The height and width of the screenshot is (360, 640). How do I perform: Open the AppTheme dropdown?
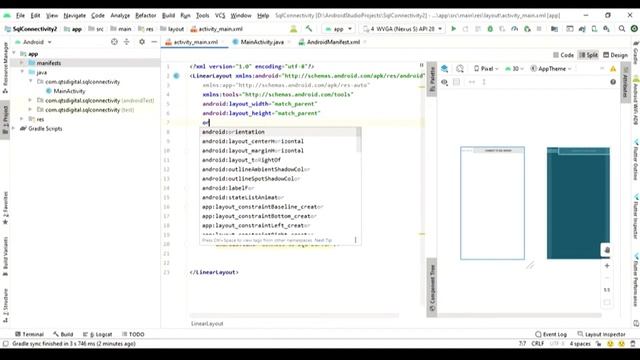551,69
